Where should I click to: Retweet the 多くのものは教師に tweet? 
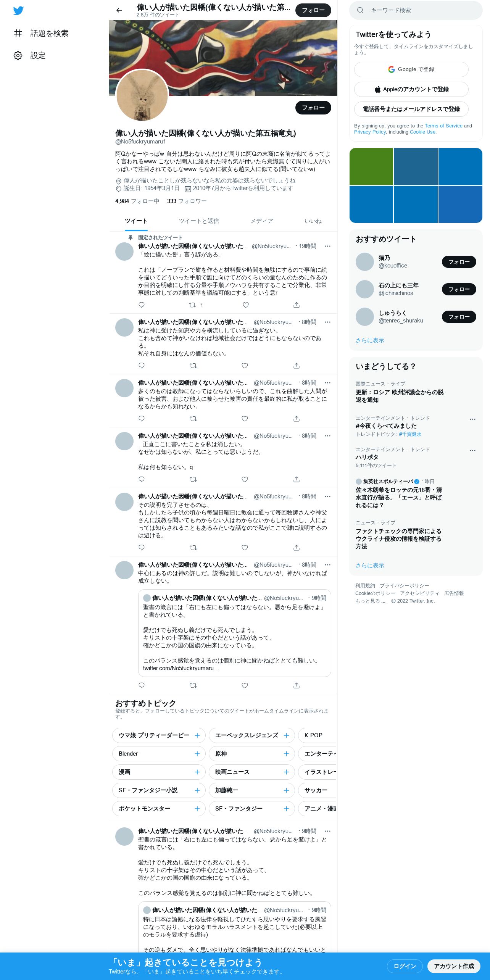click(x=193, y=419)
